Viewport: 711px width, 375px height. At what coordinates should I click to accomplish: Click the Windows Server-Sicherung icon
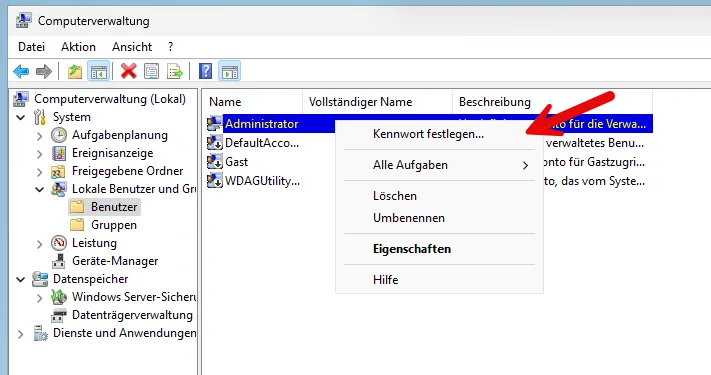[59, 297]
